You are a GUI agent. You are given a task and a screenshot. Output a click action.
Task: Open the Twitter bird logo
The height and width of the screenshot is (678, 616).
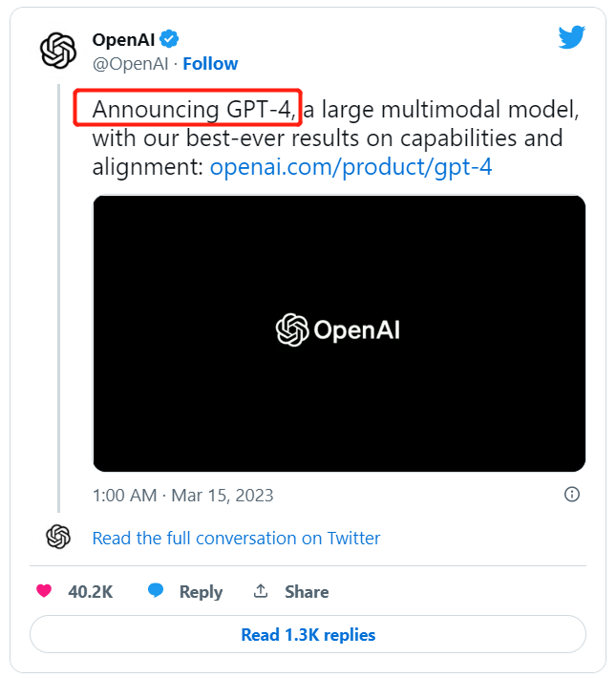571,38
